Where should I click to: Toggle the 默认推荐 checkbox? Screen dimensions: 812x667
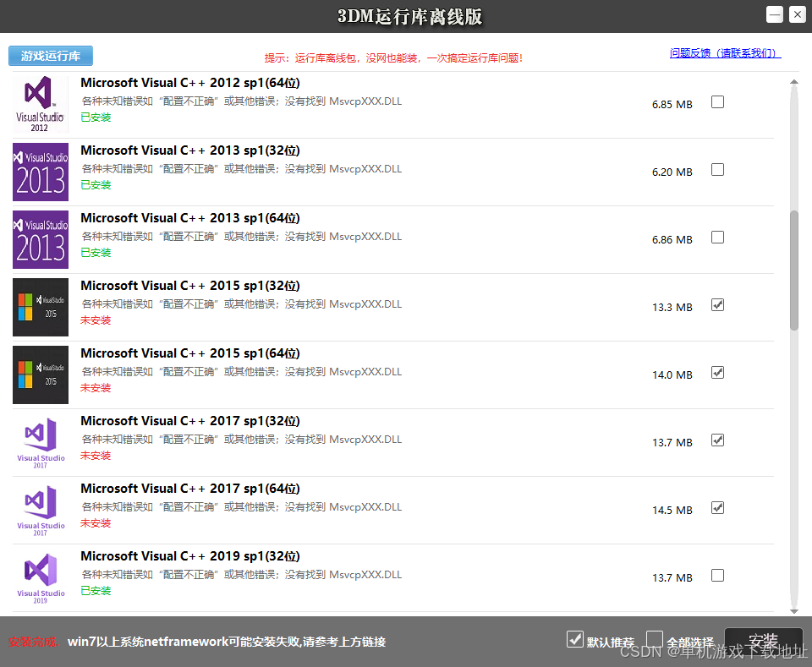point(575,639)
